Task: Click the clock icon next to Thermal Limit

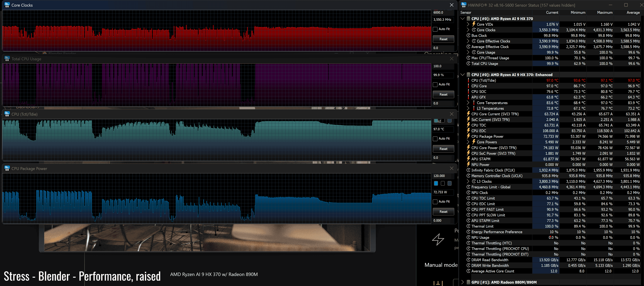Action: pyautogui.click(x=468, y=226)
